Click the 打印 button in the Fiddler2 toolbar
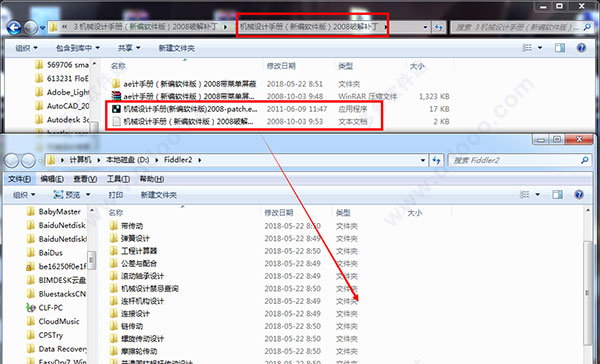 (x=116, y=195)
